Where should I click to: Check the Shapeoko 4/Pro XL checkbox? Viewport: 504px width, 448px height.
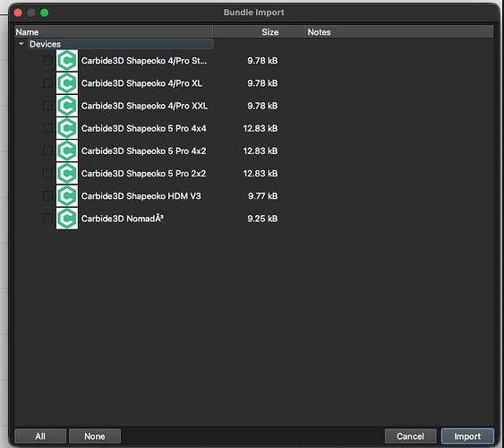[47, 83]
